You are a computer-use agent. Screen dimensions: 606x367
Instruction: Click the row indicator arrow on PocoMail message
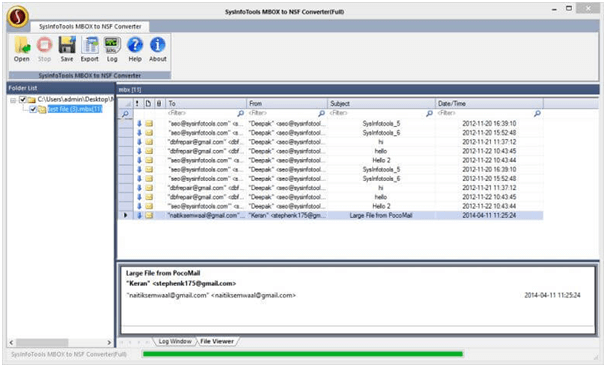coord(125,215)
